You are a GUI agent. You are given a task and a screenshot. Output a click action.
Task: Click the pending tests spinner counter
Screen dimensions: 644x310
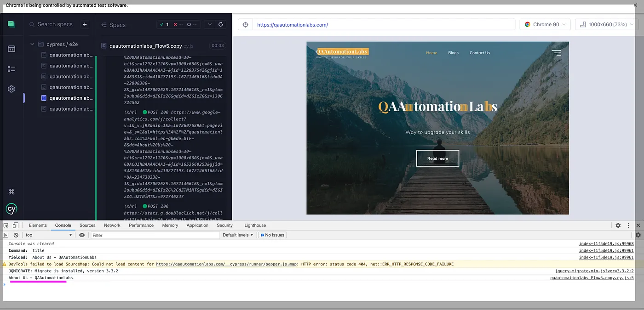pos(191,24)
